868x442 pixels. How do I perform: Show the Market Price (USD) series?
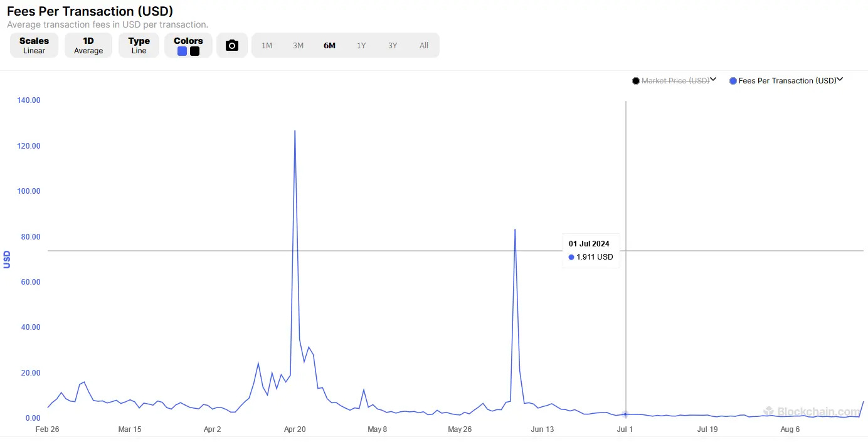click(x=675, y=81)
